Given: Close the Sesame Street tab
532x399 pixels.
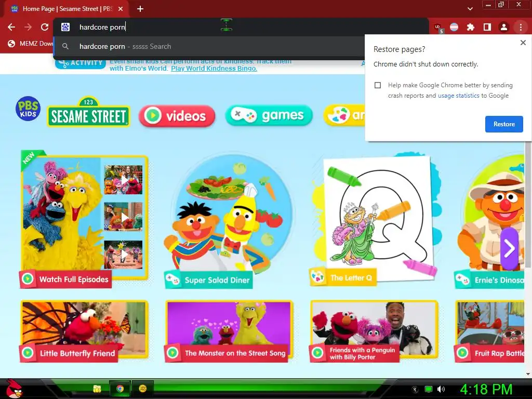Looking at the screenshot, I should [x=121, y=9].
